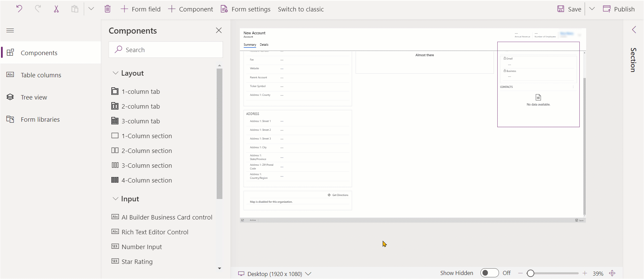Select Components in left navigation
Viewport: 644px width, 279px height.
(x=51, y=53)
